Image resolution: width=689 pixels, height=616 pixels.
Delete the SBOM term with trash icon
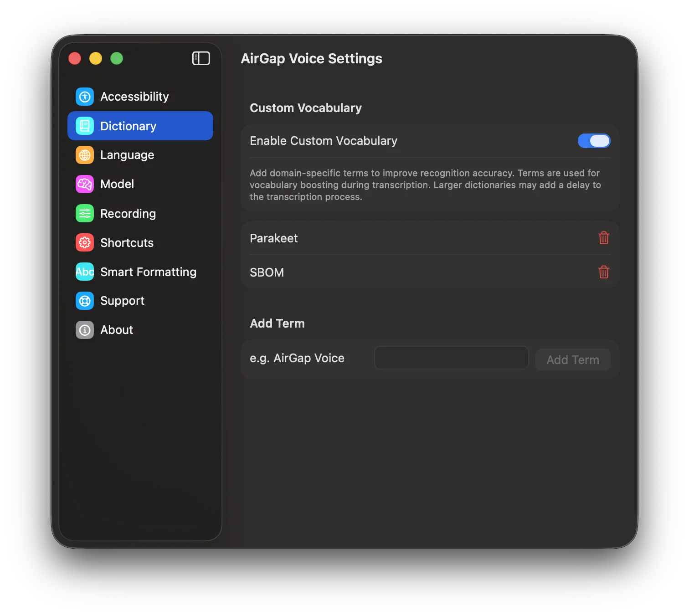pyautogui.click(x=604, y=272)
